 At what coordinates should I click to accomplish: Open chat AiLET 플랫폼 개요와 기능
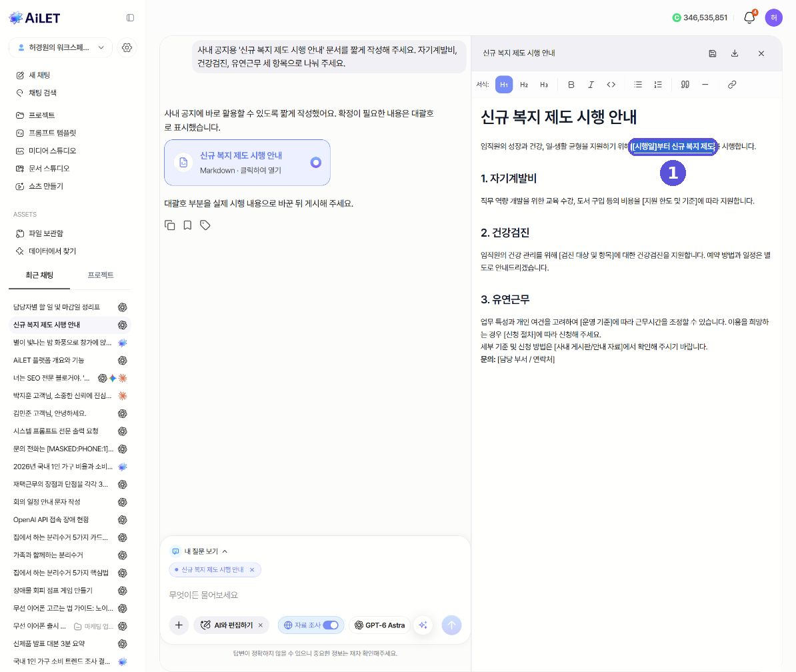70,361
